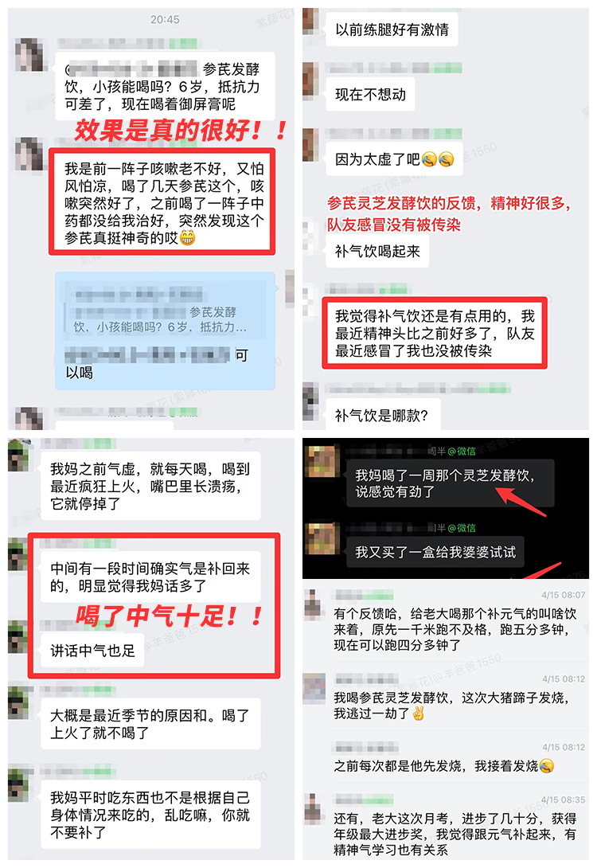Screen dimensions: 597x868
Task: Tap the avatar beside 补气饮是哪款? message
Action: click(310, 401)
